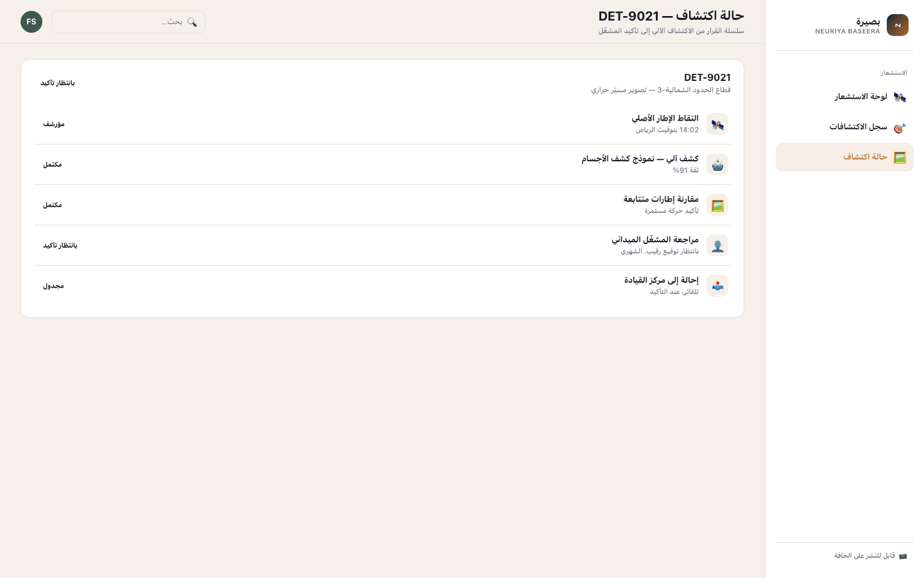
Task: Open the FS user avatar
Action: (31, 22)
